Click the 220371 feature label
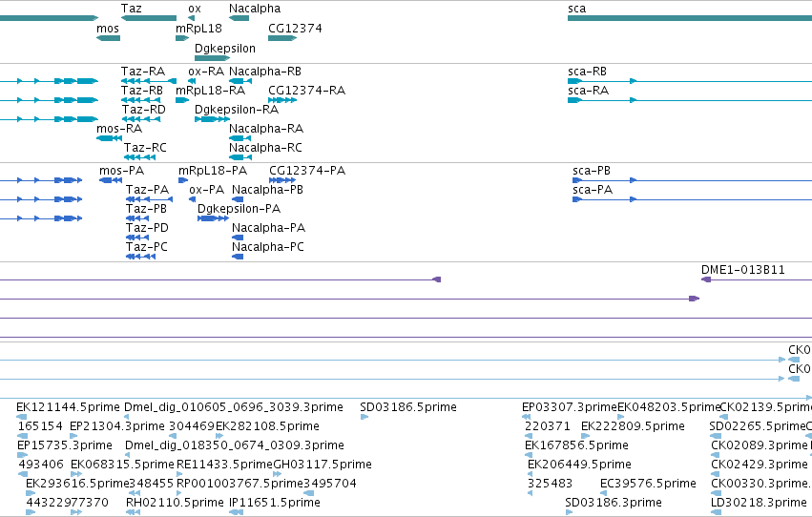Screen dimensions: 812x517 coord(548,426)
